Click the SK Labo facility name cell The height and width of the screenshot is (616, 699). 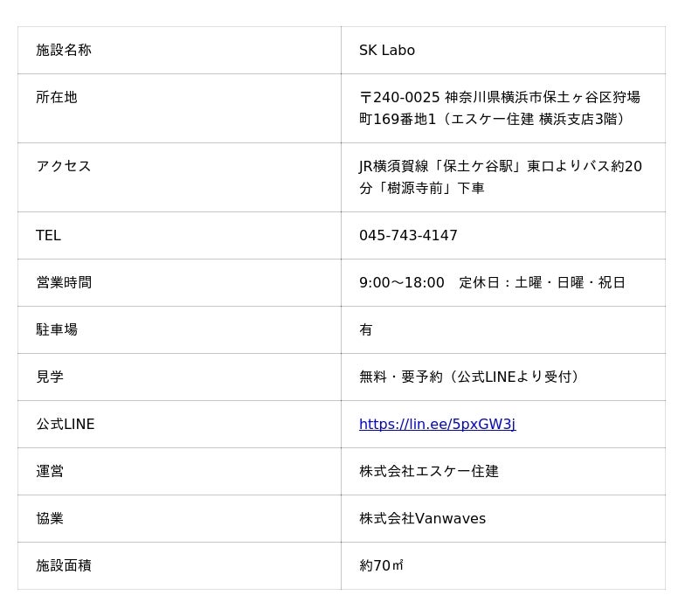tap(387, 51)
